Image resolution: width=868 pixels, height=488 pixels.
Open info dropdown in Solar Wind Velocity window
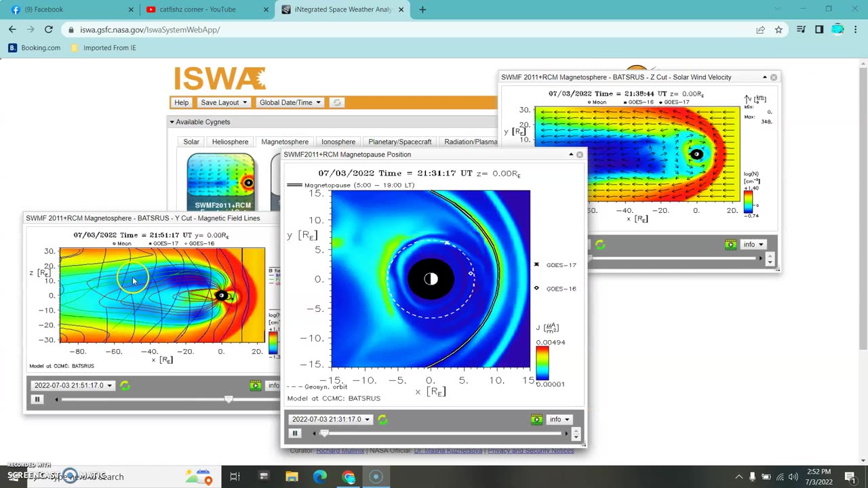pos(753,245)
